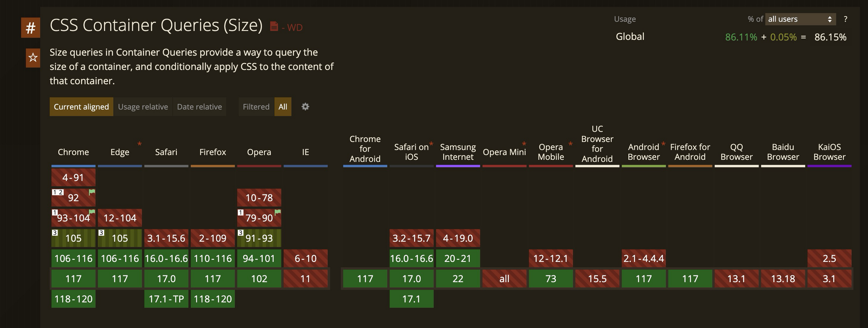868x328 pixels.
Task: Select KaiOS Browser 2.5 cell
Action: coord(829,259)
